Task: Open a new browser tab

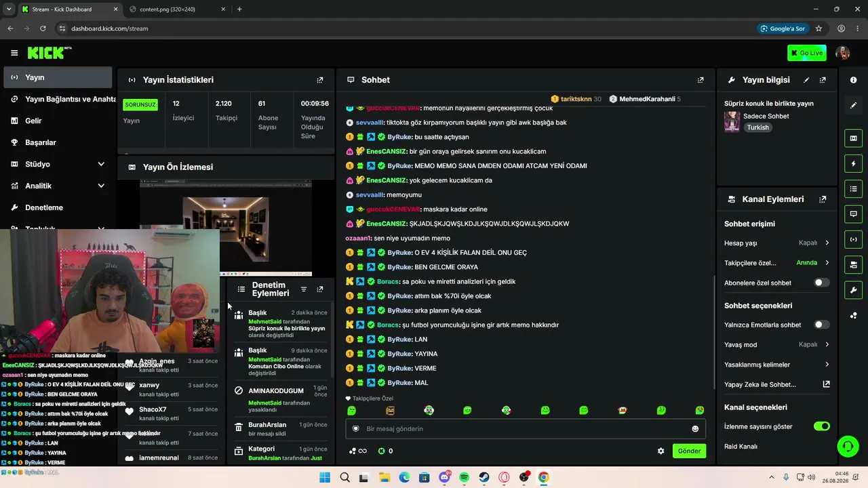Action: pyautogui.click(x=239, y=9)
